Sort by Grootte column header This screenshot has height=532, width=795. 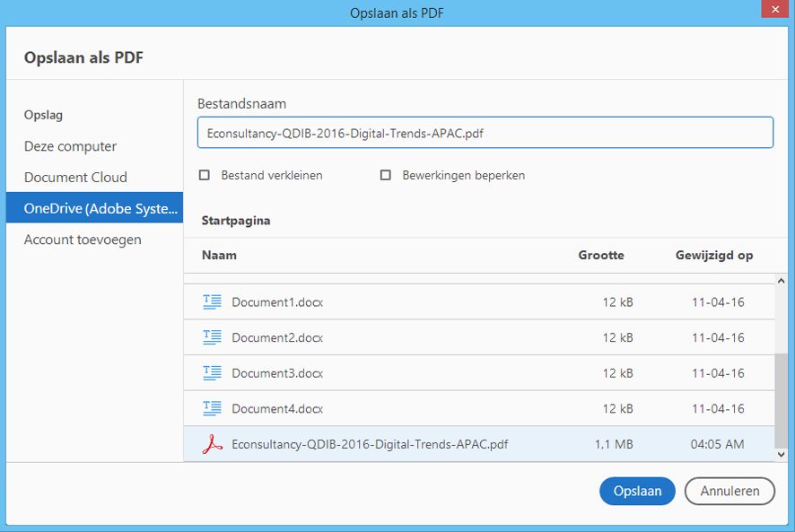tap(601, 255)
